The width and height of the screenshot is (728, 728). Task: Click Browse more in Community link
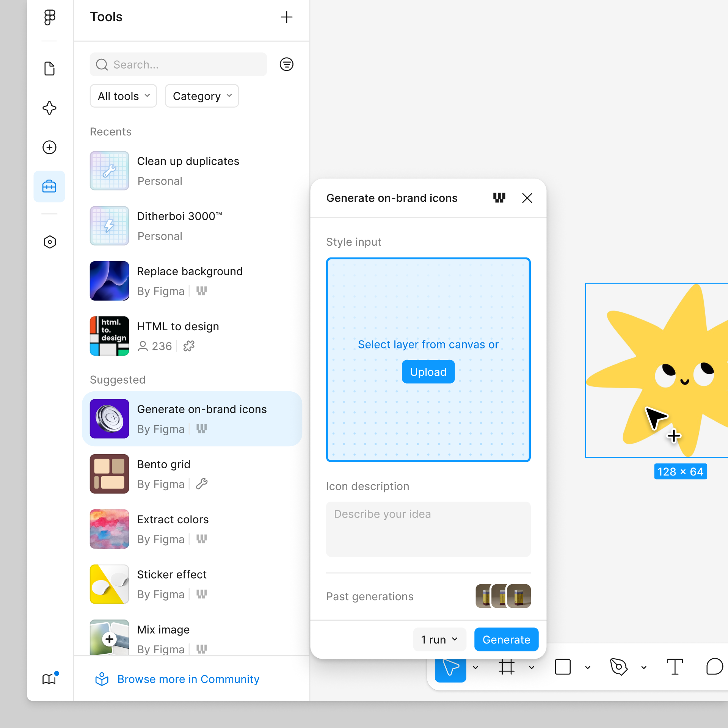click(x=188, y=679)
